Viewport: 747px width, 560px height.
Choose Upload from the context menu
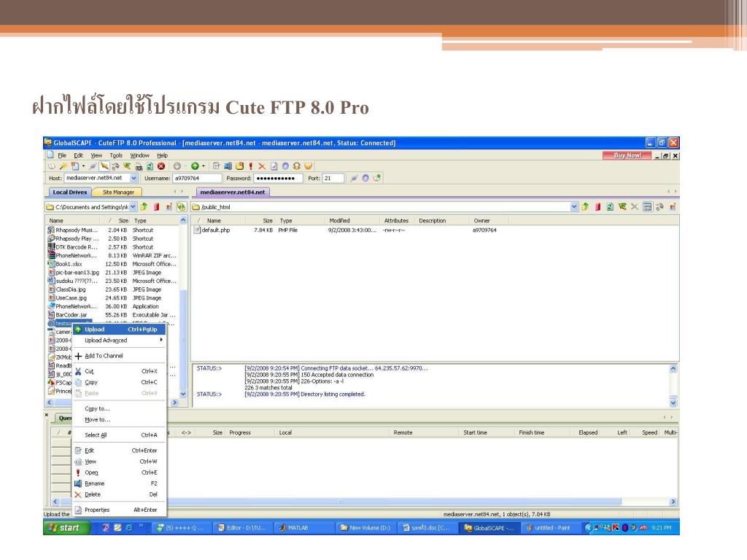(x=119, y=329)
